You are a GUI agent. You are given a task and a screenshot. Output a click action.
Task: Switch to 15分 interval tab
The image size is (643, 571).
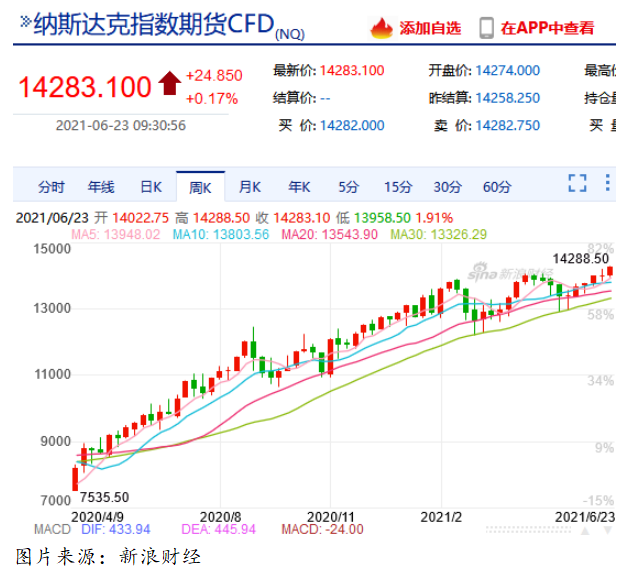pos(398,187)
